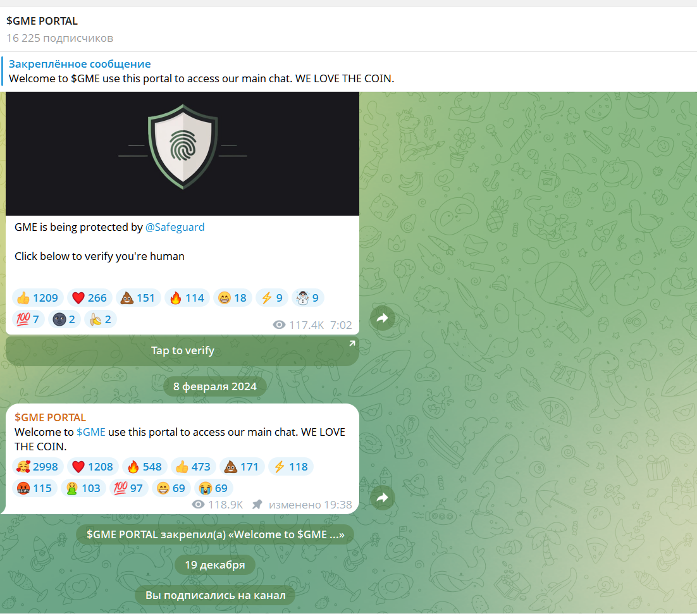Viewport: 697px width, 616px height.
Task: Toggle the fire reaction with 548
Action: tap(145, 467)
